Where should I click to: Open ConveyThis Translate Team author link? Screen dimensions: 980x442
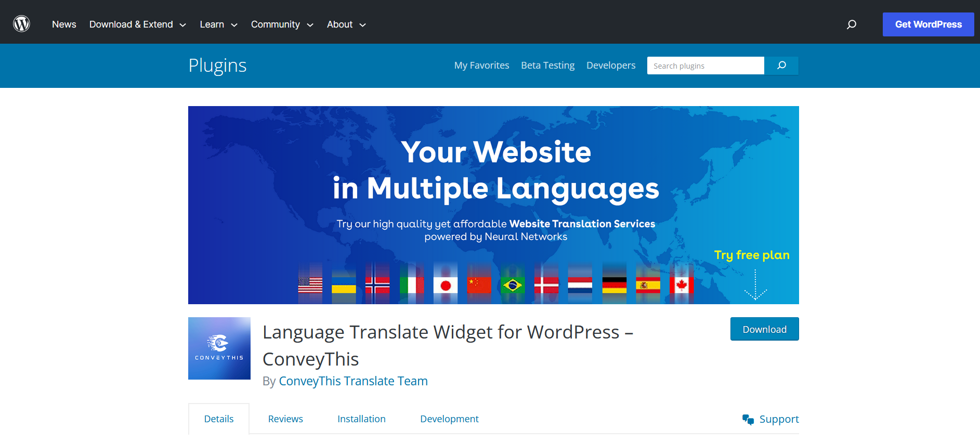pos(353,381)
